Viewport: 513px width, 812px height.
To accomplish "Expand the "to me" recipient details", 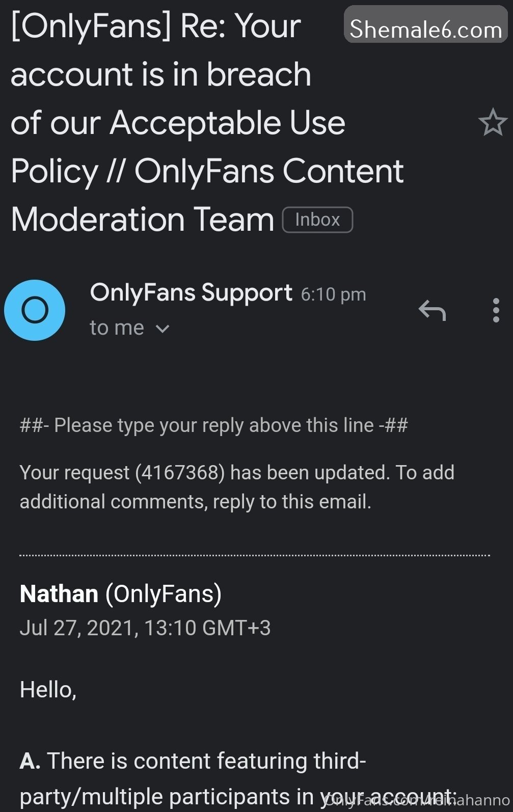I will coord(163,329).
